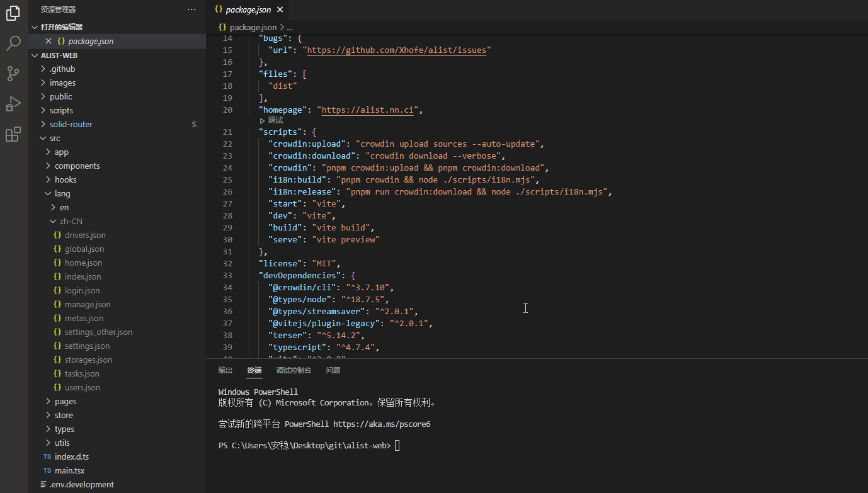Open the Source Control icon
The image size is (868, 493).
13,74
